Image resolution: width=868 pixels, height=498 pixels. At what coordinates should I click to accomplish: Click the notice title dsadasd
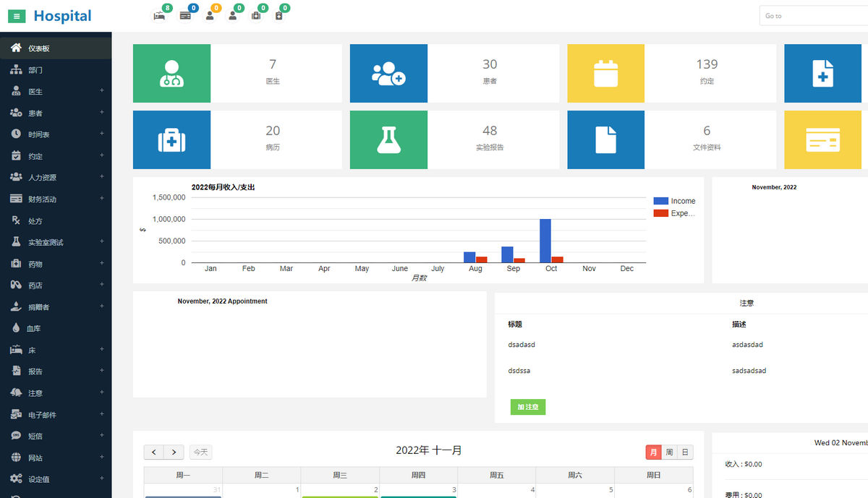pos(522,345)
